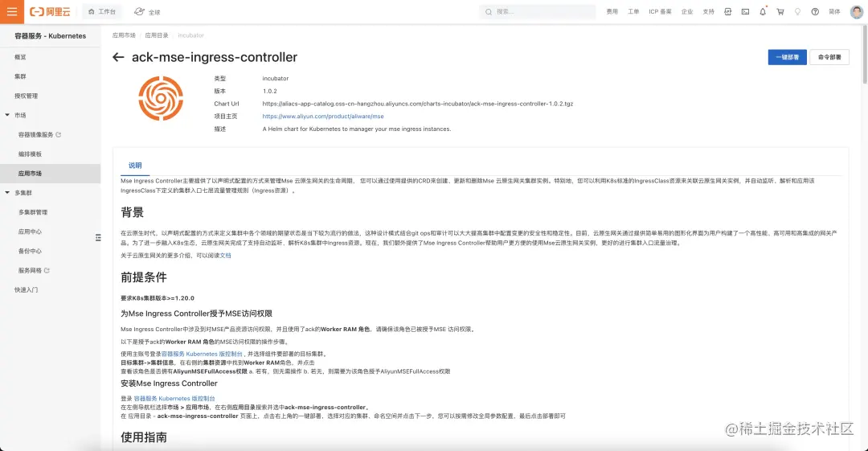Click the 命令部署 button

pyautogui.click(x=829, y=57)
